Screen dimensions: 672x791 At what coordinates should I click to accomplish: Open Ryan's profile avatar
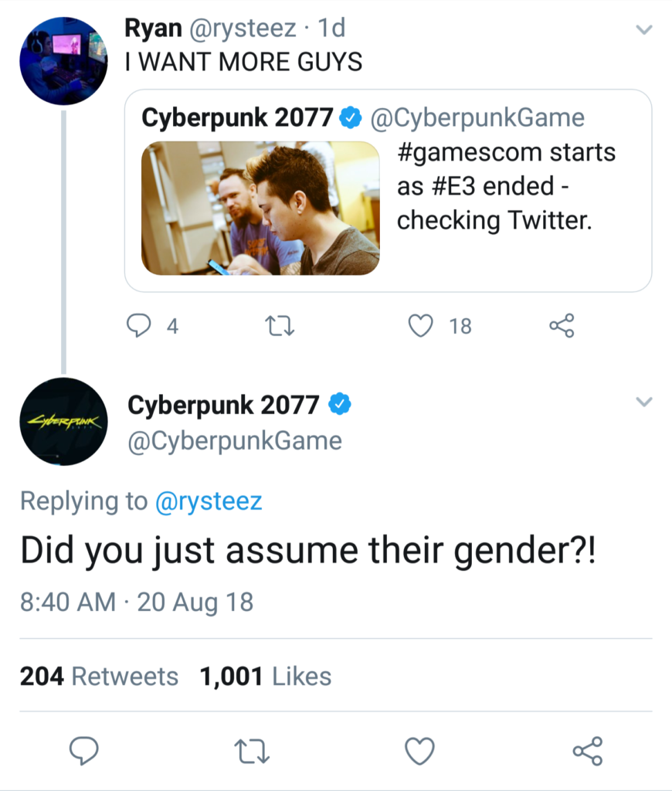click(x=63, y=61)
